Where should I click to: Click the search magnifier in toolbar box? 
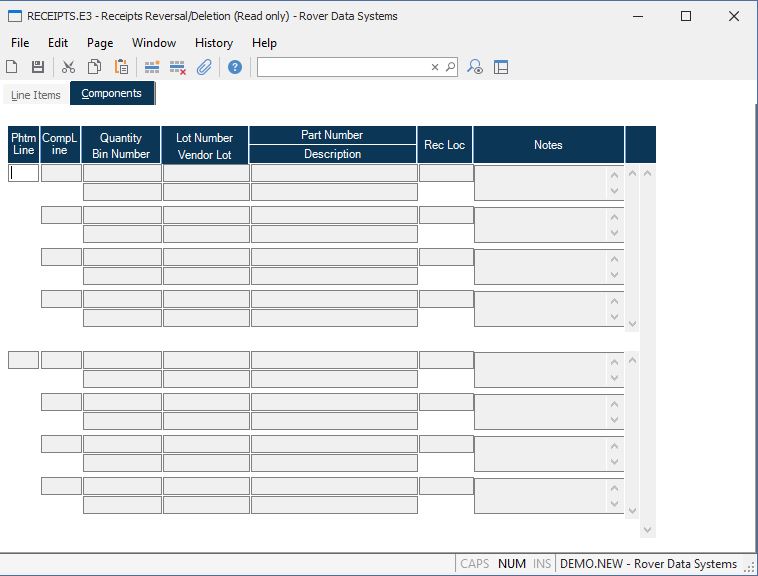tap(450, 67)
